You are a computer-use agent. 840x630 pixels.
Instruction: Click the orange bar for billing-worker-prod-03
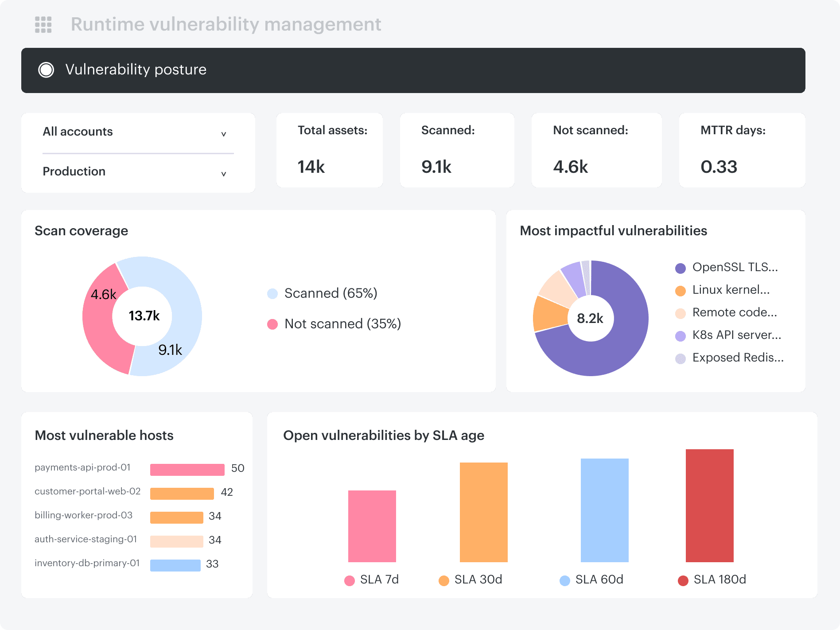(177, 517)
